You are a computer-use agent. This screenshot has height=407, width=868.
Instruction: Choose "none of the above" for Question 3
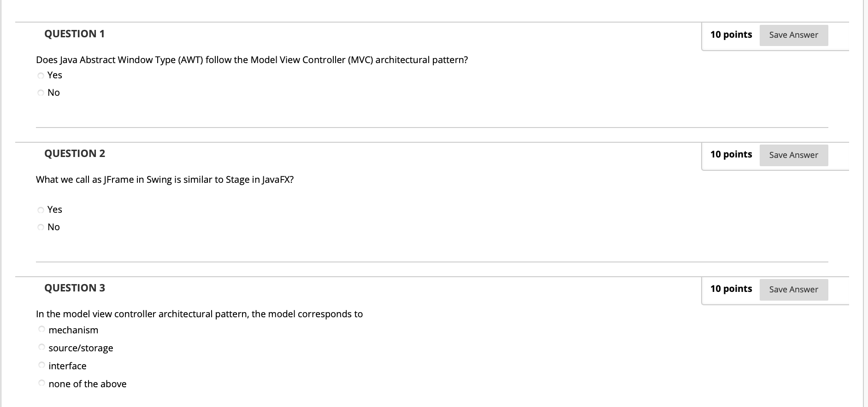point(41,382)
